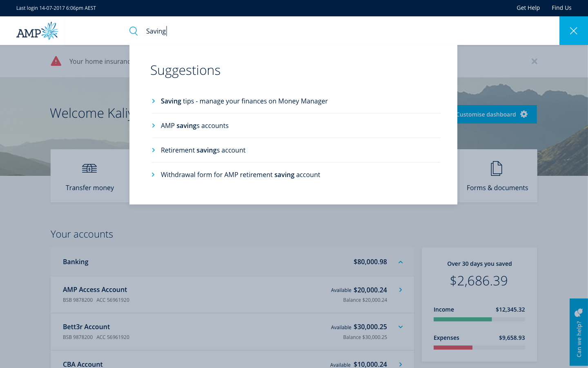588x368 pixels.
Task: Open the Transfer money tile label
Action: coord(90,188)
